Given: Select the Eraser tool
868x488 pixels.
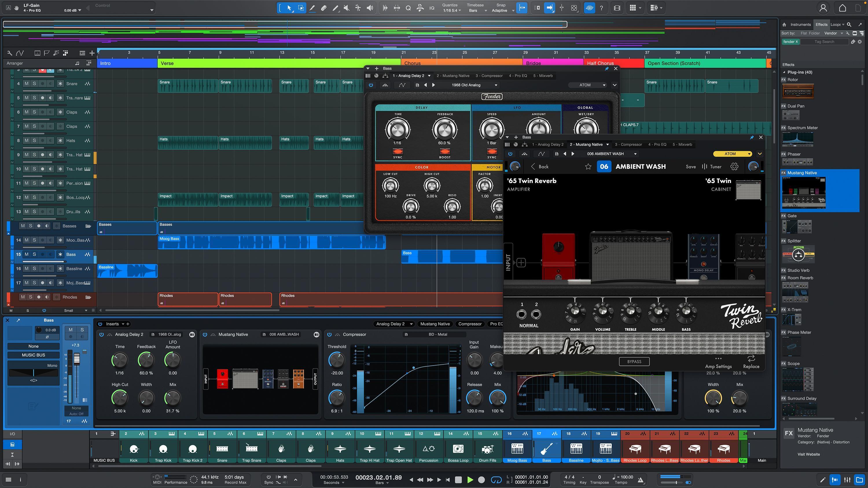Looking at the screenshot, I should click(323, 8).
